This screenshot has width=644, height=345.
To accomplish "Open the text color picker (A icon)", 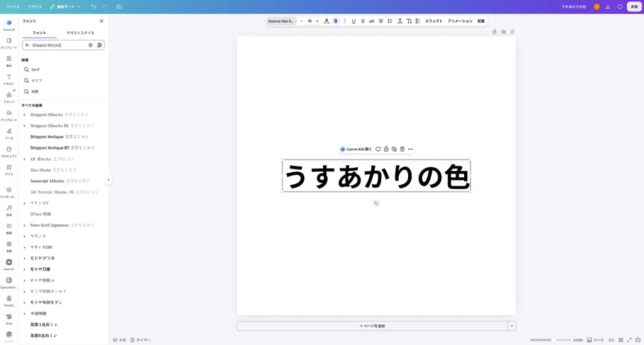I will tap(326, 21).
